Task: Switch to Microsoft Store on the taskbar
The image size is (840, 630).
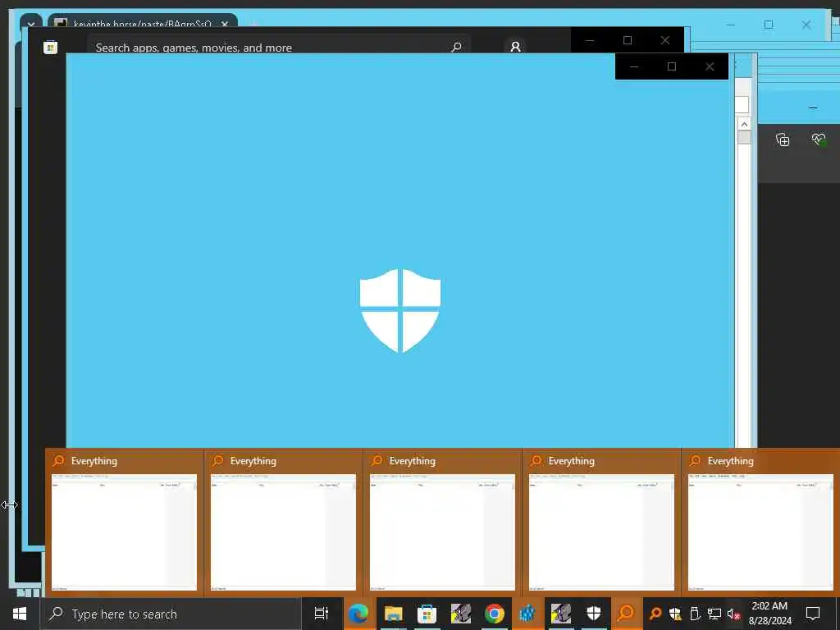Action: 427,614
